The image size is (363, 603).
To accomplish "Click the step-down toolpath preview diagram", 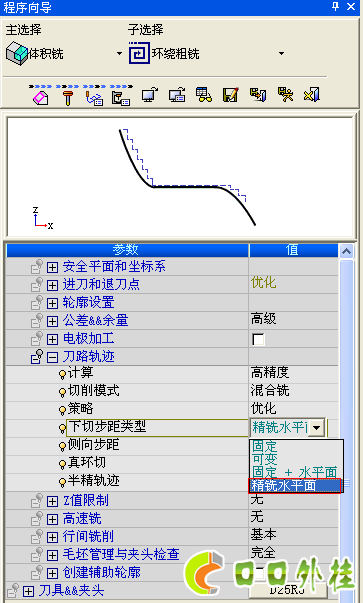I will pyautogui.click(x=180, y=177).
